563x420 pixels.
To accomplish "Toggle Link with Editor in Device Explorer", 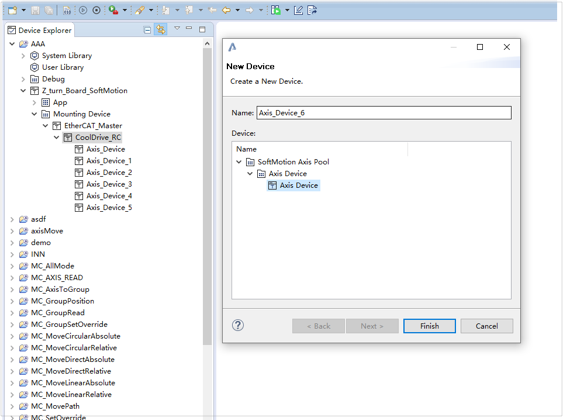I will point(161,30).
